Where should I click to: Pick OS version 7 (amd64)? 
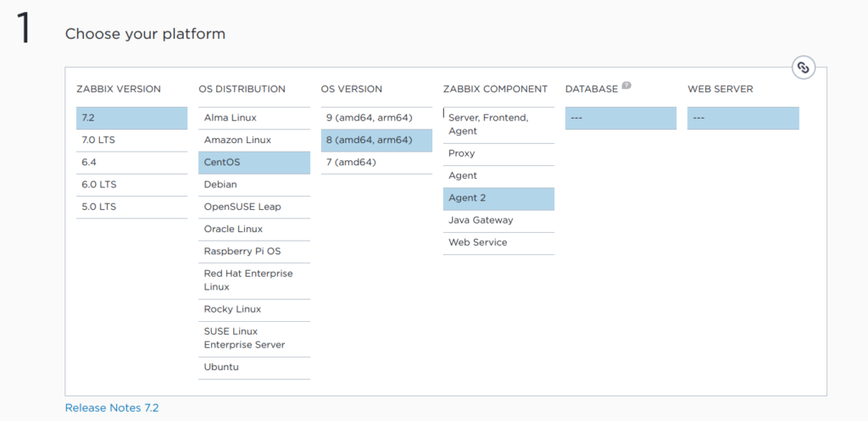coord(376,163)
